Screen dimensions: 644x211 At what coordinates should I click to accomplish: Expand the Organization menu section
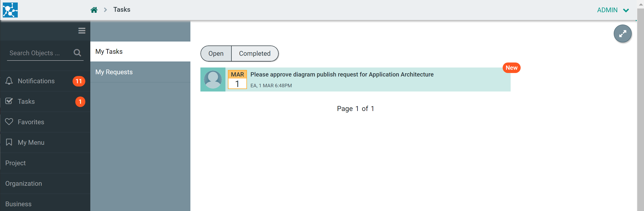click(x=24, y=183)
